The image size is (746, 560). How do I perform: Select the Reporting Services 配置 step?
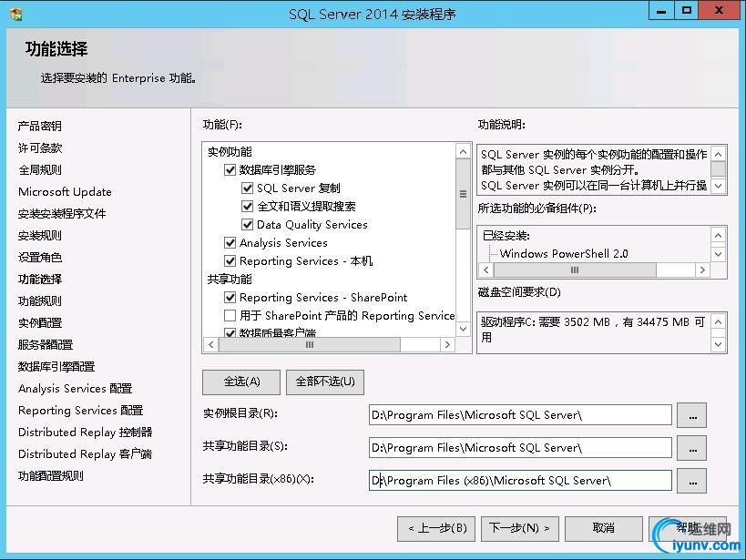(81, 411)
